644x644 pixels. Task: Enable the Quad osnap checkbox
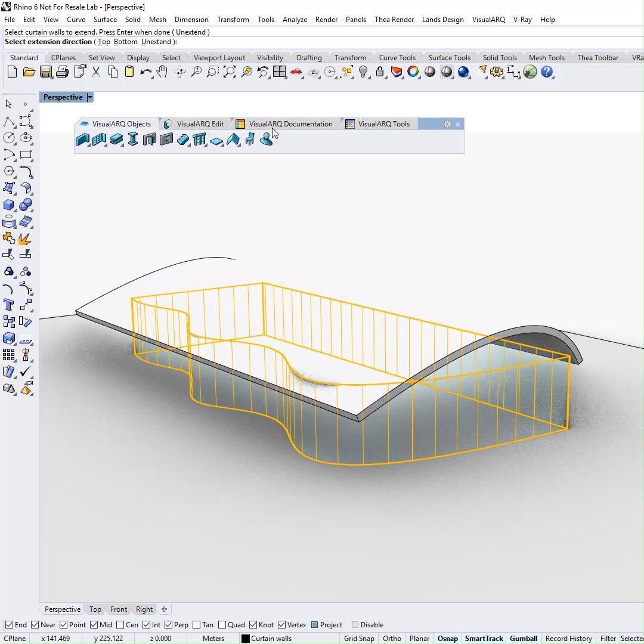pos(222,625)
